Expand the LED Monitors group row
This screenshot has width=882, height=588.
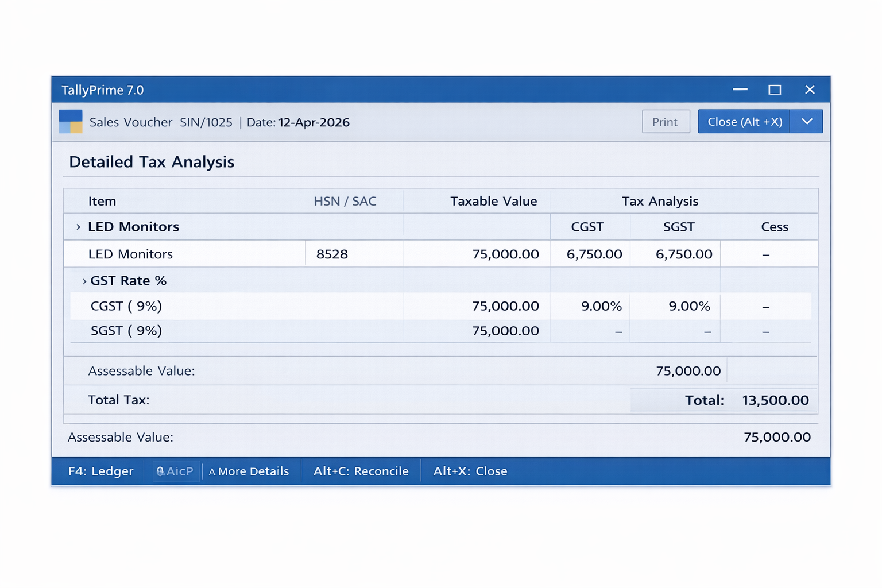pyautogui.click(x=79, y=226)
